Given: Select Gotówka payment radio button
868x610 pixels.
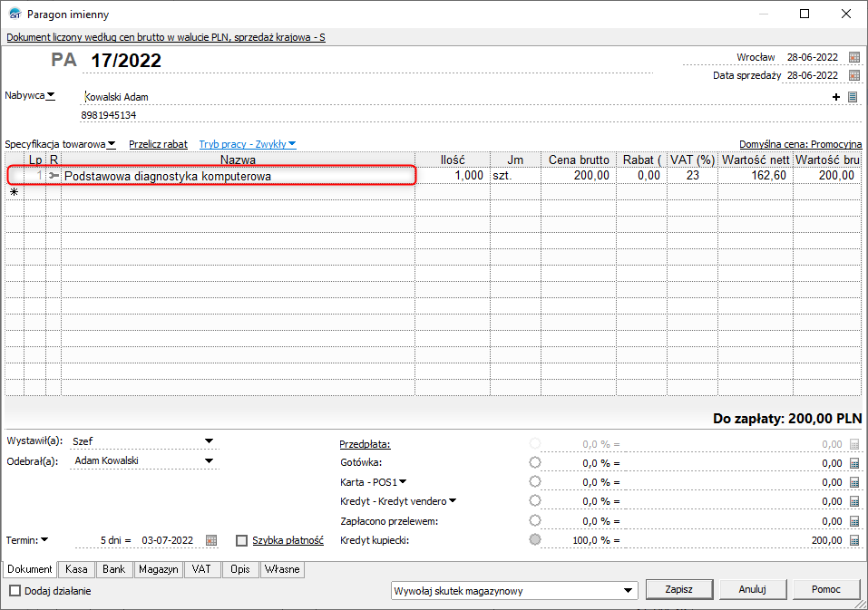Looking at the screenshot, I should [x=535, y=462].
